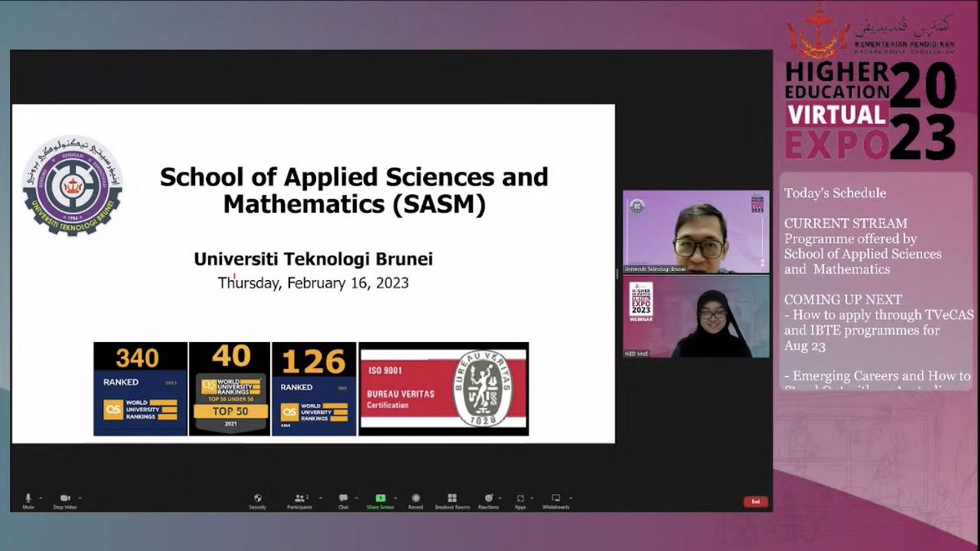Select the Universiti Teknologi Brunei speaker video

coord(696,232)
